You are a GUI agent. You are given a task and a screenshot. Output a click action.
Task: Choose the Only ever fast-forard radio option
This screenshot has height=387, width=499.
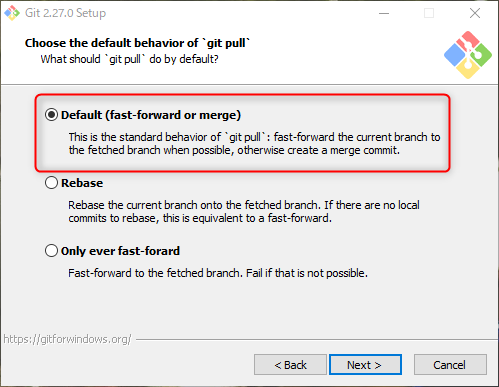(x=51, y=251)
